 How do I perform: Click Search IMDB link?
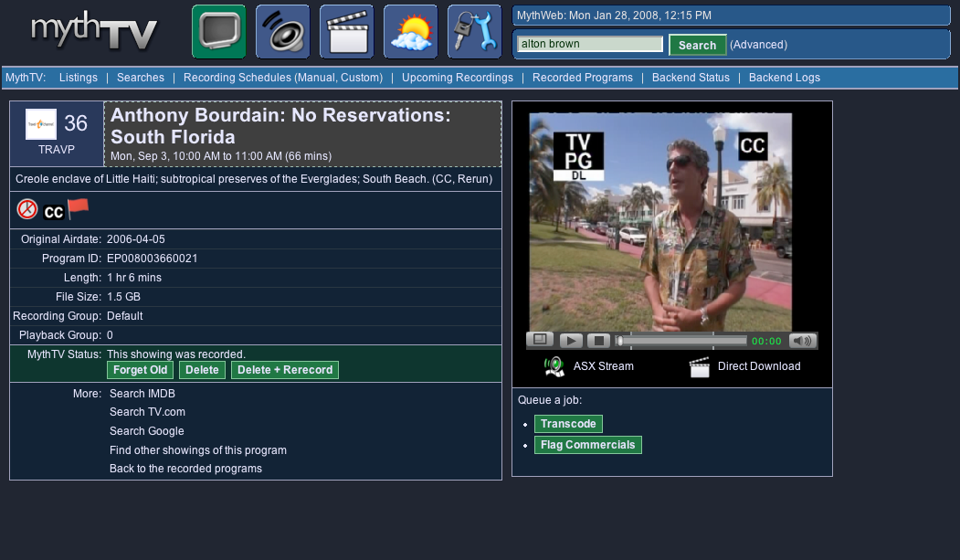(142, 394)
